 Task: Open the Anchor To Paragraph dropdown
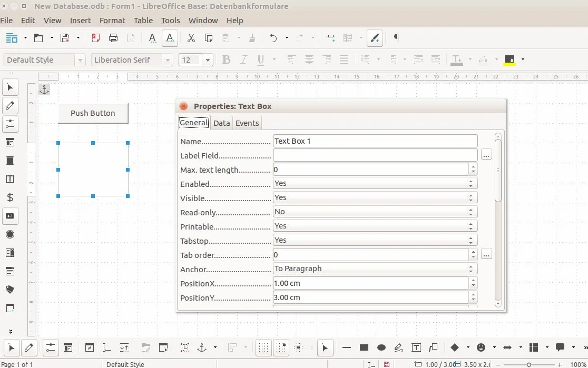pos(375,268)
